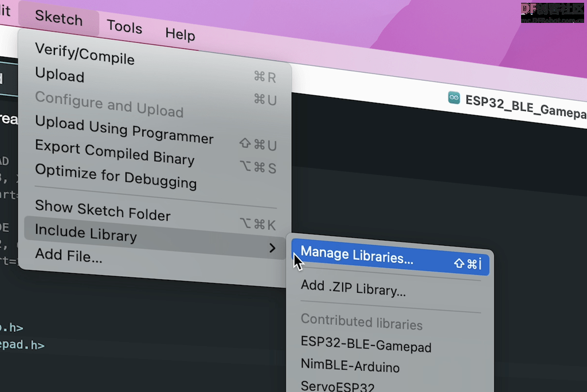The image size is (587, 392).
Task: Expand the Include Library submenu
Action: [155, 238]
